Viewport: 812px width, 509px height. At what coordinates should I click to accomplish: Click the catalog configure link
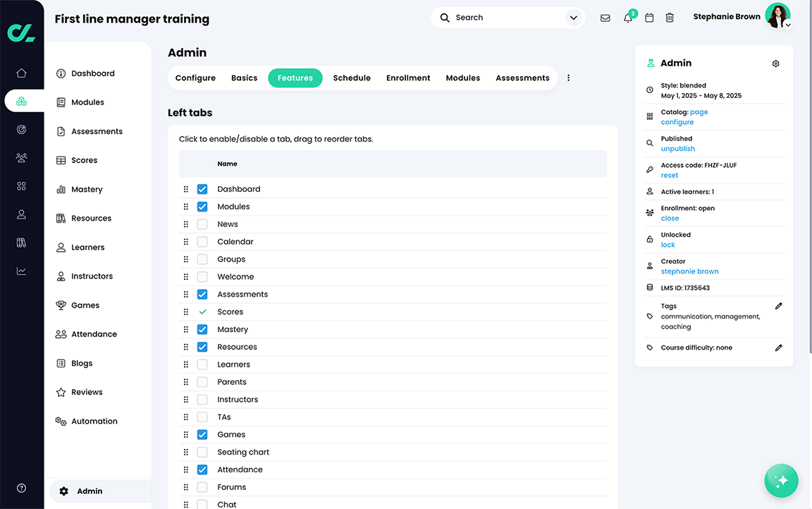coord(677,122)
